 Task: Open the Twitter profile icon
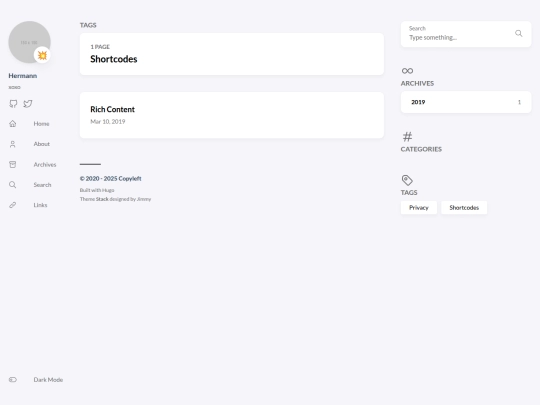pyautogui.click(x=28, y=104)
